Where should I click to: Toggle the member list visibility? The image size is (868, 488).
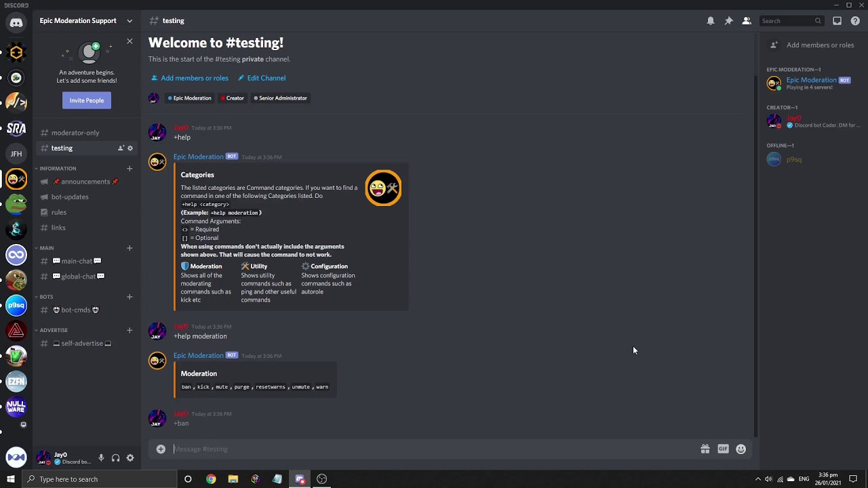click(x=747, y=21)
